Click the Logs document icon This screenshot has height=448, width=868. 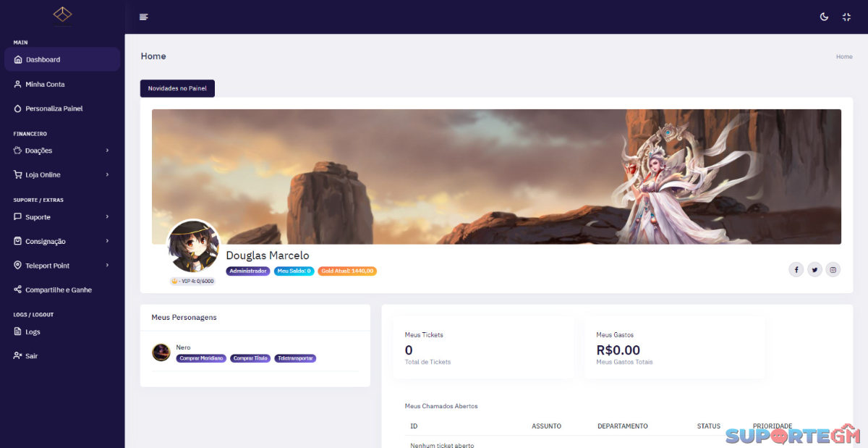click(x=18, y=331)
